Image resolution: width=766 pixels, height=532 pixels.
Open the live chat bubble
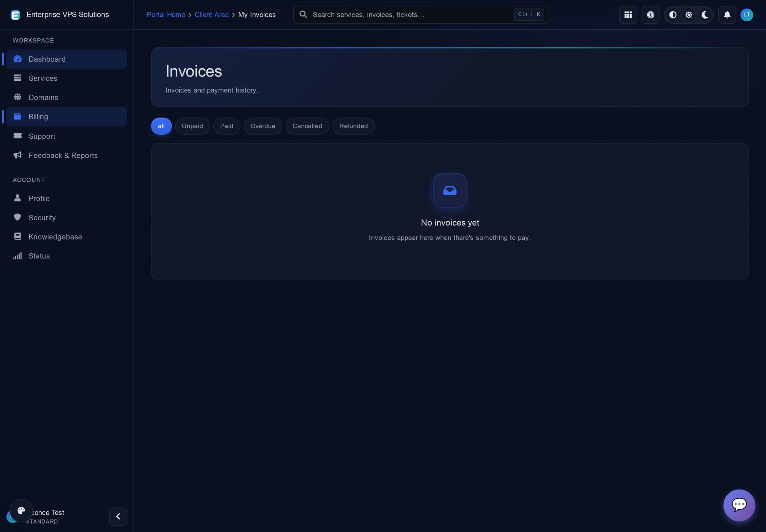pos(739,505)
